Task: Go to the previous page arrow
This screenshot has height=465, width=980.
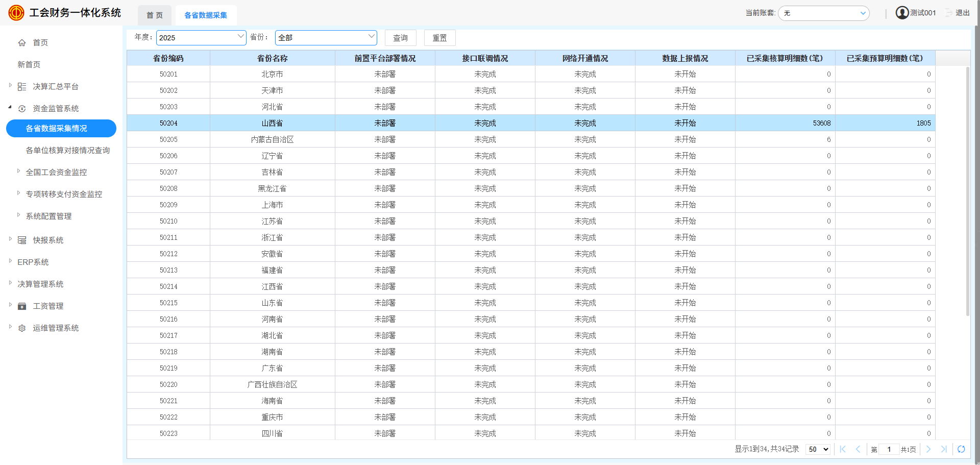Action: (858, 449)
